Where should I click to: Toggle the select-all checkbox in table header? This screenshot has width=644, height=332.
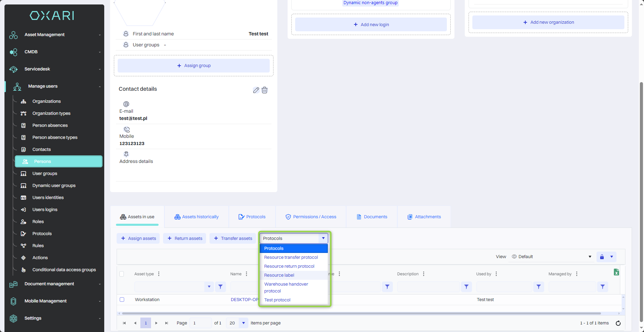pyautogui.click(x=122, y=274)
